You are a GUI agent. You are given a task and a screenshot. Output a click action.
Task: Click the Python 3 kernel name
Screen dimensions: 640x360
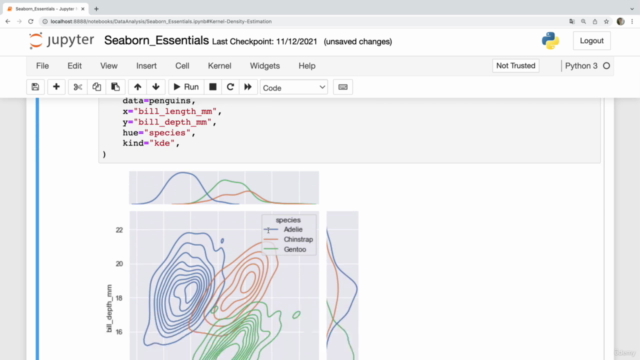tap(581, 66)
